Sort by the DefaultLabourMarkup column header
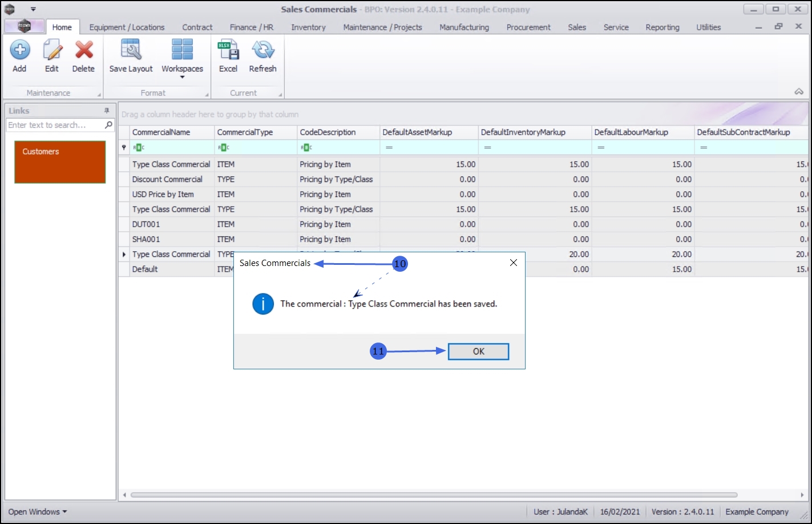This screenshot has height=524, width=812. [631, 132]
